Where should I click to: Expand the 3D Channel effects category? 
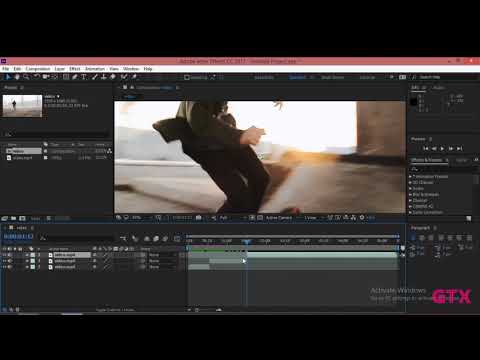click(410, 182)
